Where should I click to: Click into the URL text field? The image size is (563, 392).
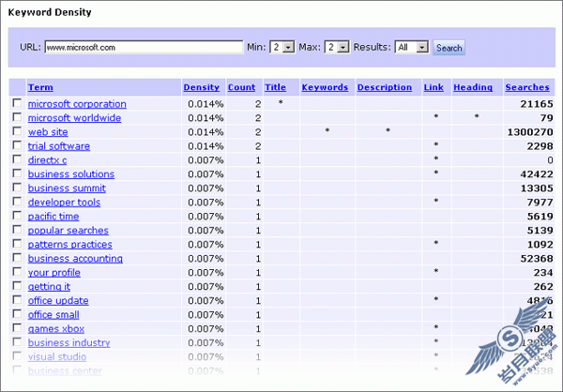[x=144, y=47]
